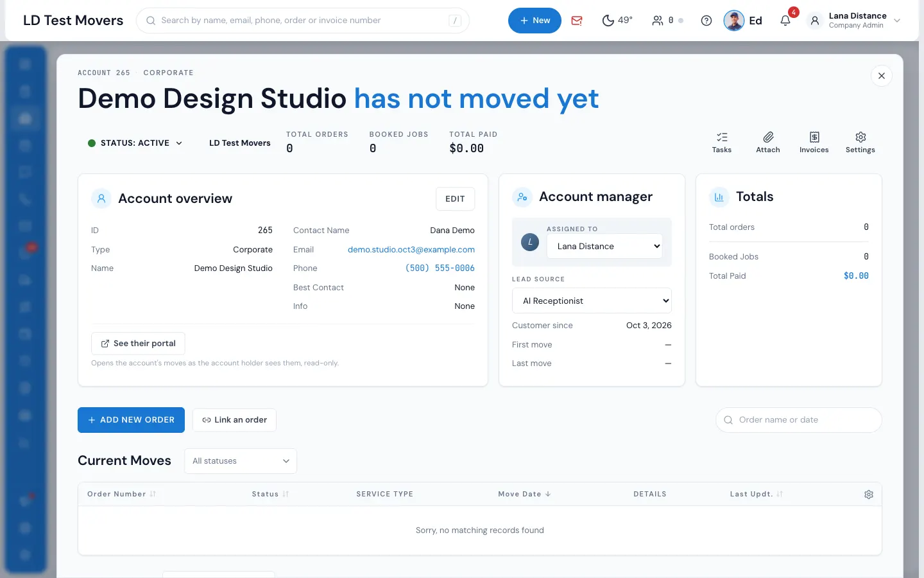
Task: Open Lead Source dropdown showing AI Receptionist
Action: (592, 301)
